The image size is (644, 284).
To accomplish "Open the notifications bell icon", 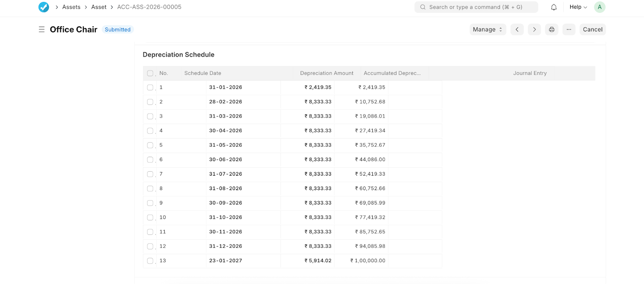I will (554, 7).
